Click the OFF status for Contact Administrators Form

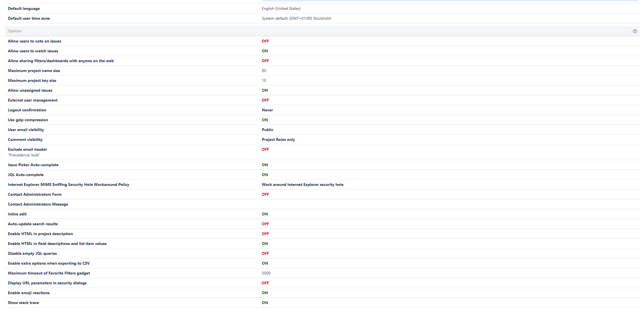265,194
